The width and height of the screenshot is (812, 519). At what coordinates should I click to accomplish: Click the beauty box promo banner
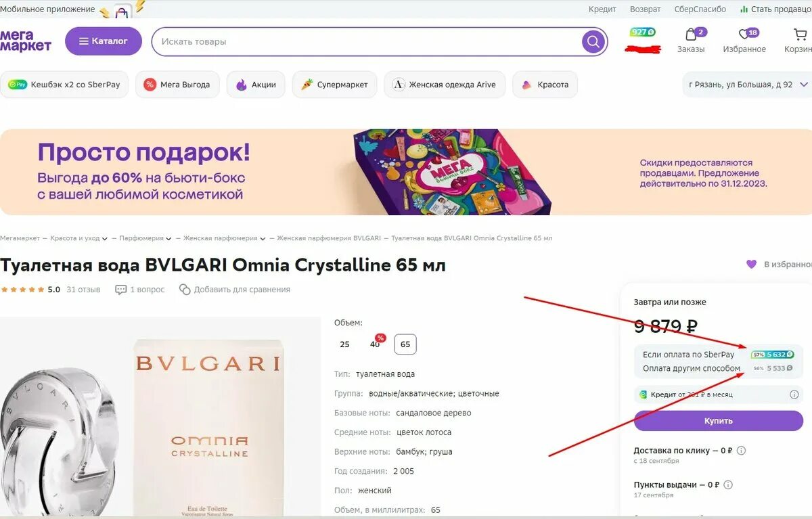coord(406,172)
